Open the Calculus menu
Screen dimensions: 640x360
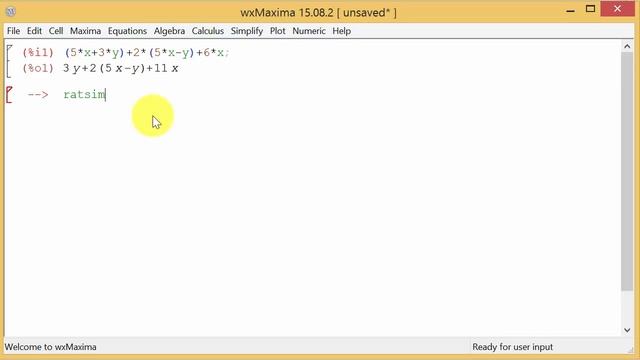coord(208,31)
